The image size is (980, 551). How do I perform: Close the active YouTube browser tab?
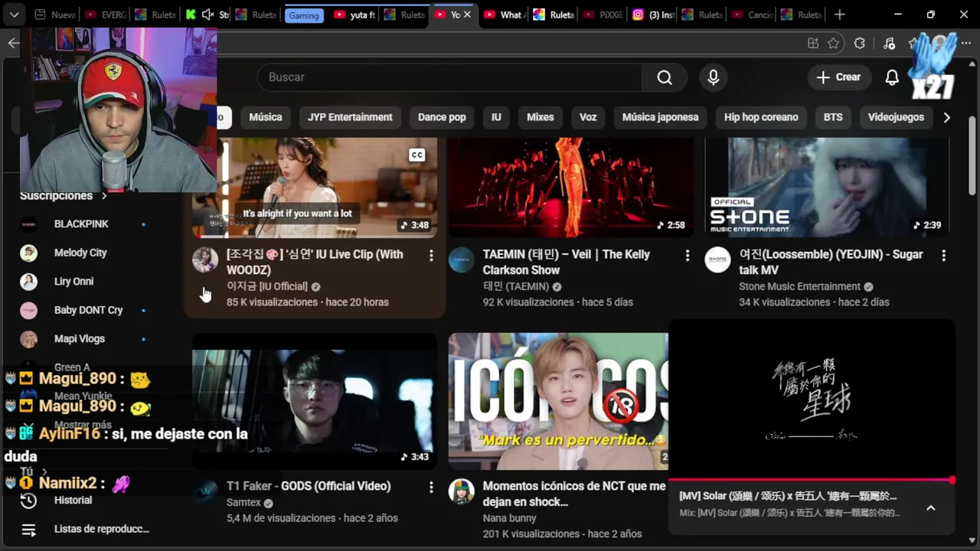coord(467,15)
